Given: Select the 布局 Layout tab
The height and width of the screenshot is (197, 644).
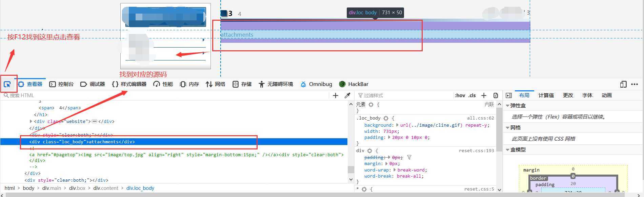Looking at the screenshot, I should click(524, 95).
